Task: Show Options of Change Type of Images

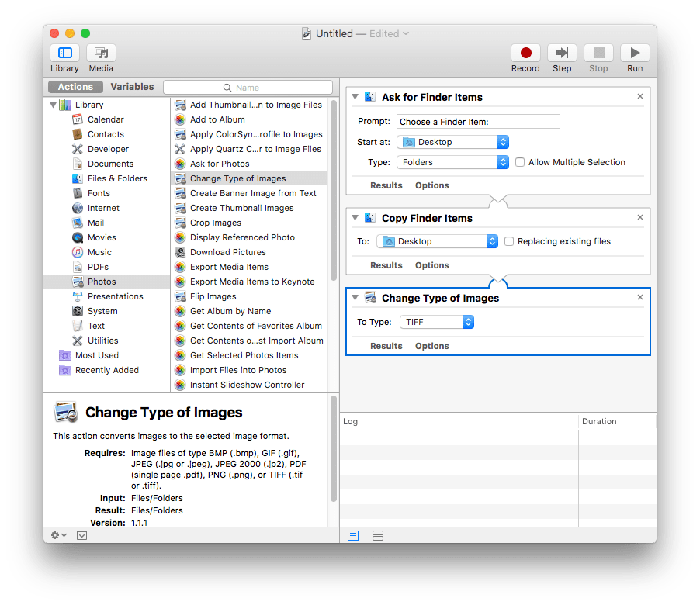Action: click(x=431, y=346)
